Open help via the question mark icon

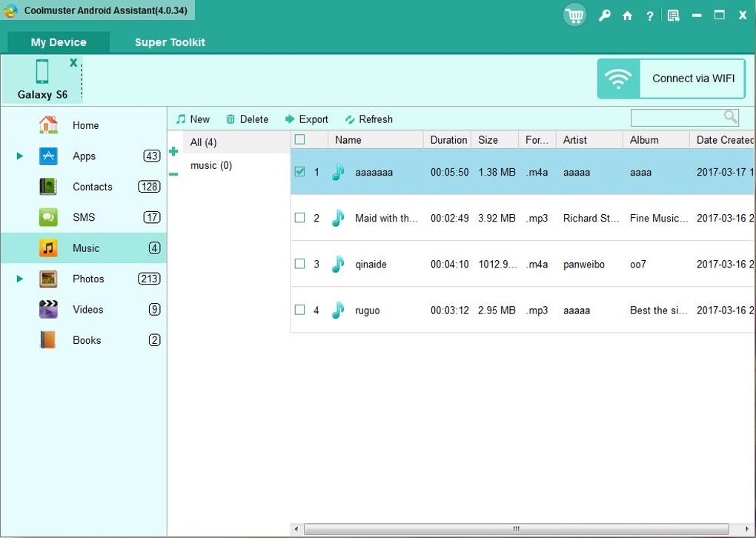[x=649, y=16]
